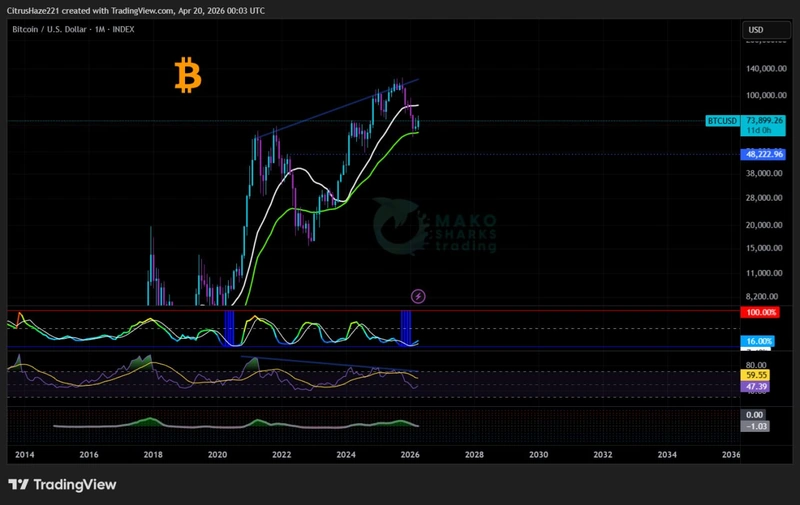Click the purple lightning bolt icon
800x505 pixels.
(x=418, y=296)
